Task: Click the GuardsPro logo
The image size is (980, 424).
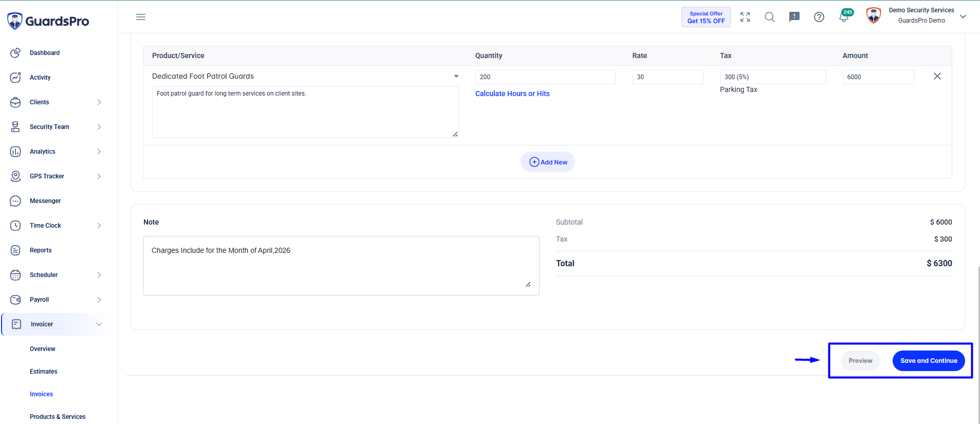Action: point(48,21)
